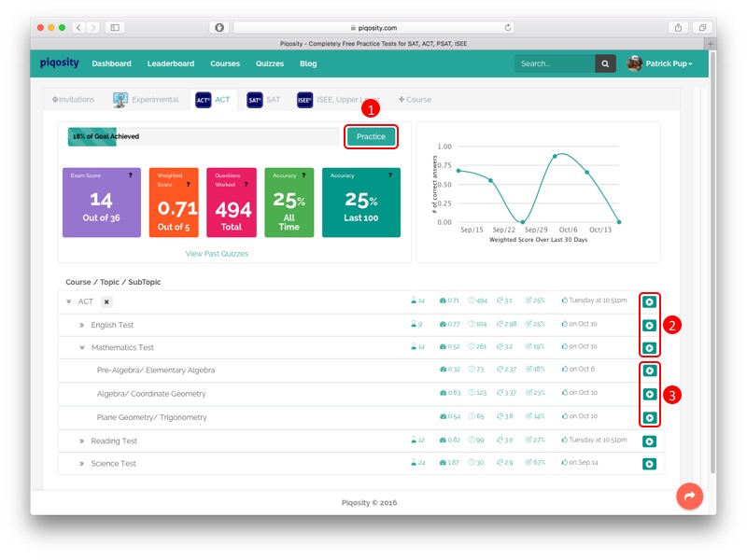Click Patrick Pup avatar picture
Screen dimensions: 747x560
(635, 63)
